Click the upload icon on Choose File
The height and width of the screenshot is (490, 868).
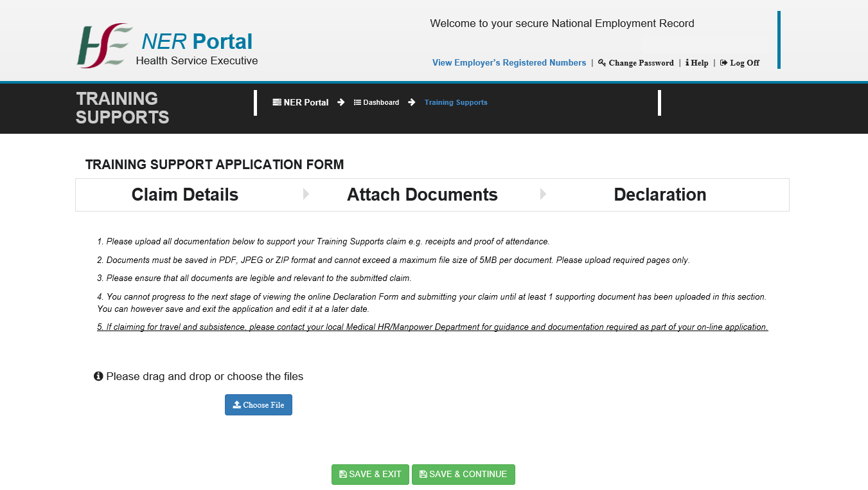(x=236, y=405)
